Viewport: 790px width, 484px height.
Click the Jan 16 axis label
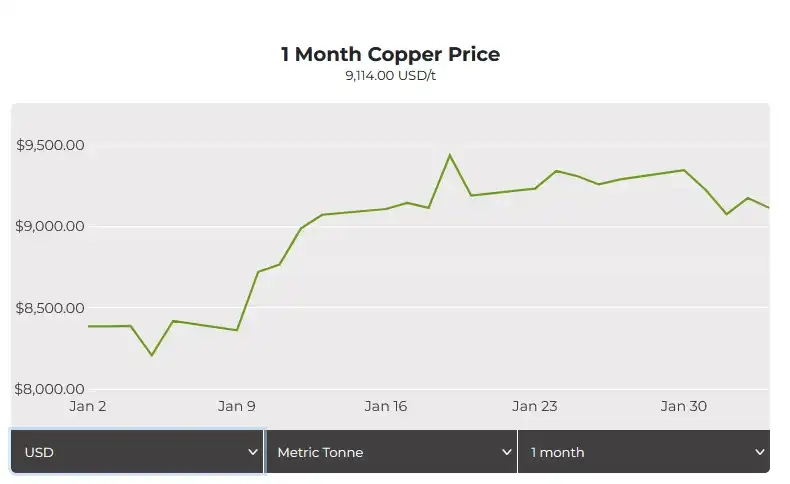(385, 406)
